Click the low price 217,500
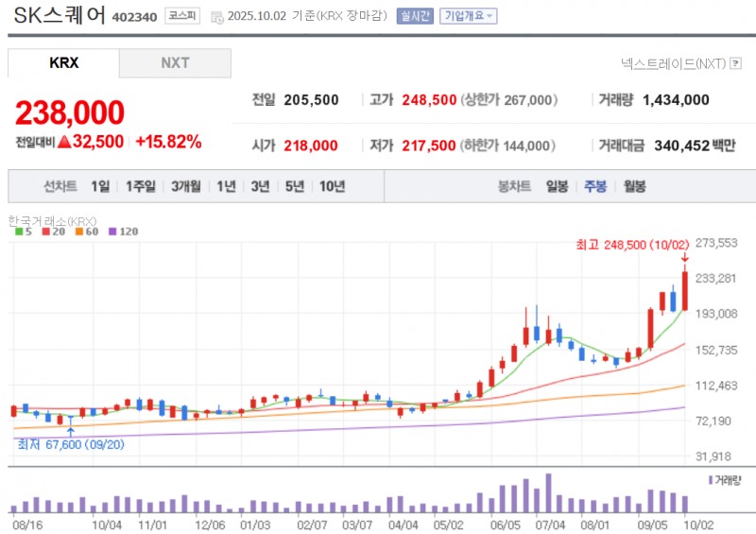The width and height of the screenshot is (756, 534). (429, 146)
